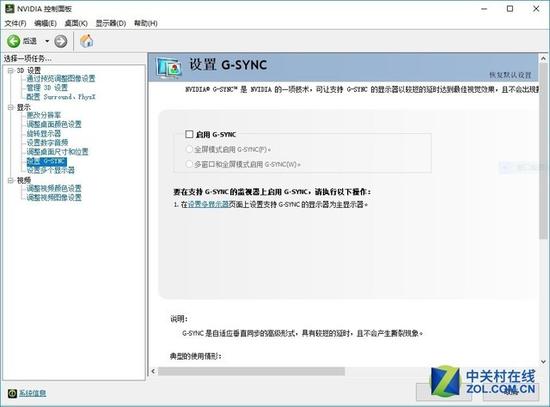Click the vertical scrollbar up arrow
Viewport: 550px width, 407px height.
click(543, 58)
